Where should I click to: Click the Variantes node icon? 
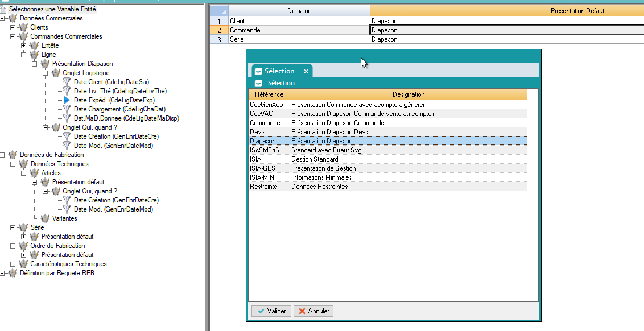45,218
